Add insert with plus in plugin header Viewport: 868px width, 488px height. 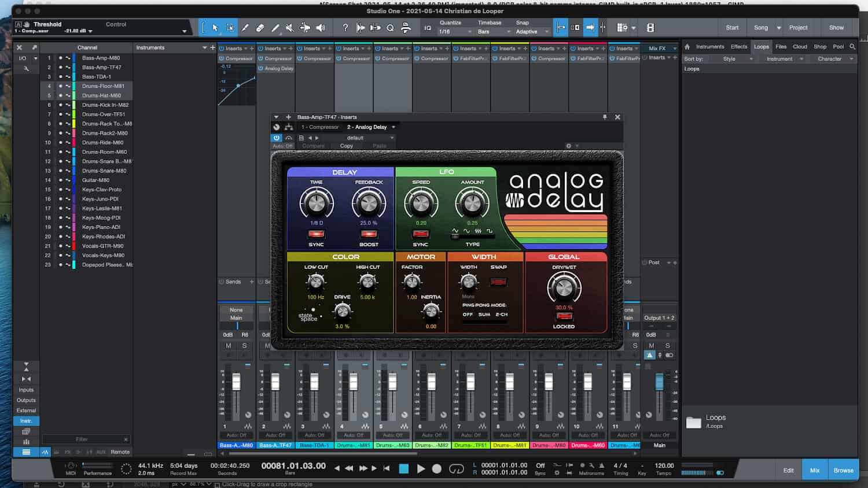[x=288, y=117]
